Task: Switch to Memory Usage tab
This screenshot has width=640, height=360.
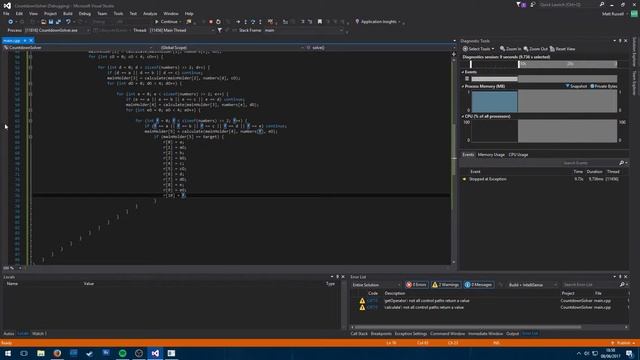Action: tap(491, 155)
